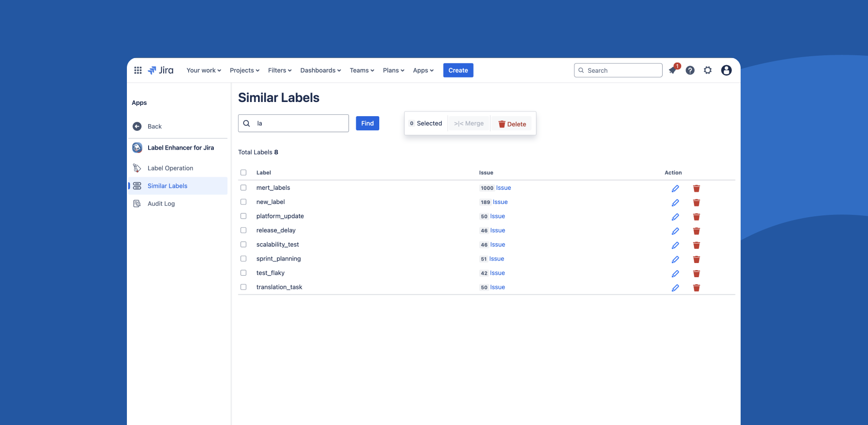Screen dimensions: 868x425
Task: Open the app switcher grid icon
Action: tap(138, 70)
